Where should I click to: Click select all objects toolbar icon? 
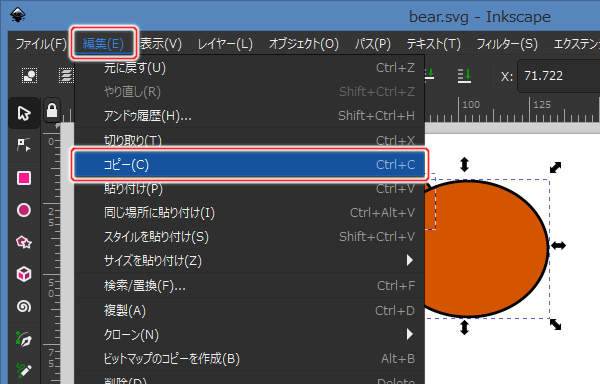pyautogui.click(x=29, y=75)
